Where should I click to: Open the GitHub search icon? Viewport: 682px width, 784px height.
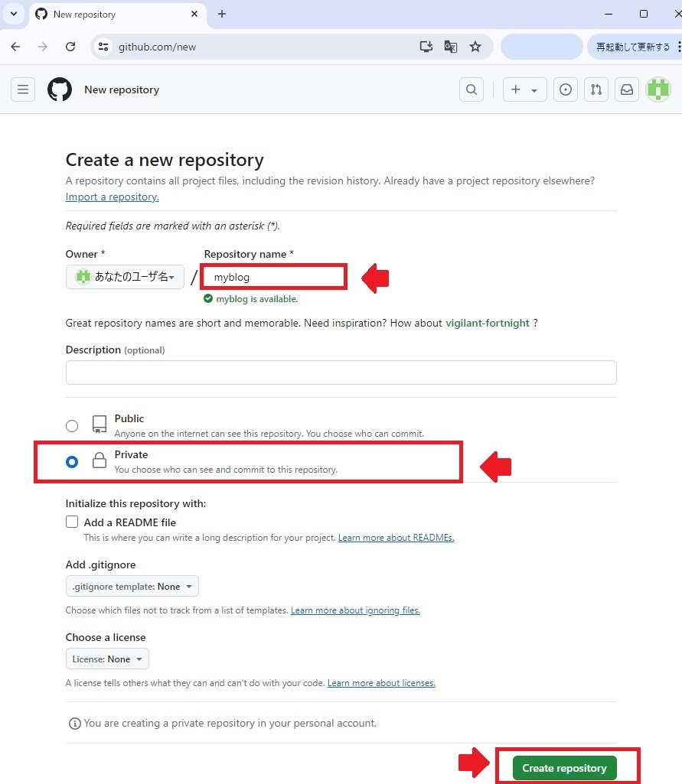click(x=472, y=89)
